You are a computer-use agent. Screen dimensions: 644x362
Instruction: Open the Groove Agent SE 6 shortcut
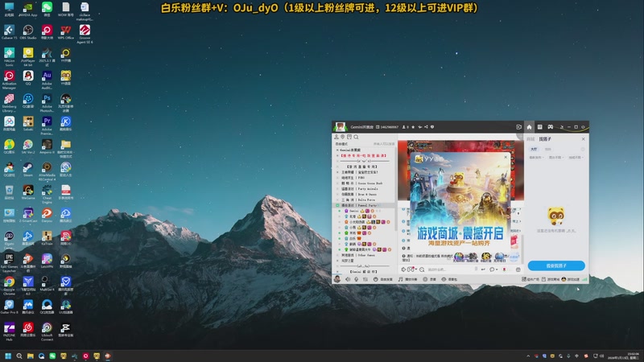click(85, 34)
